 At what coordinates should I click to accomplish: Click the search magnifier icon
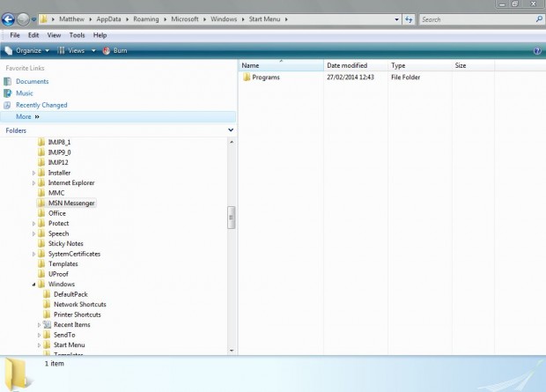coord(539,19)
